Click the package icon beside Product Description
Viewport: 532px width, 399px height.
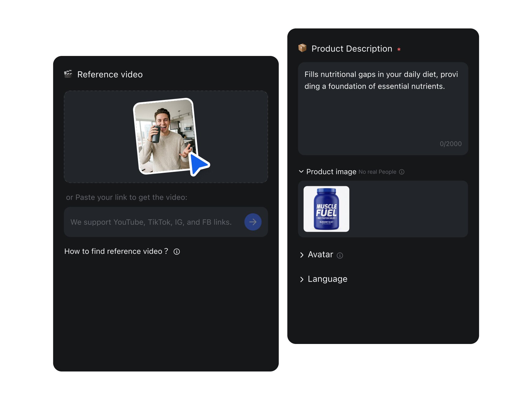click(302, 48)
